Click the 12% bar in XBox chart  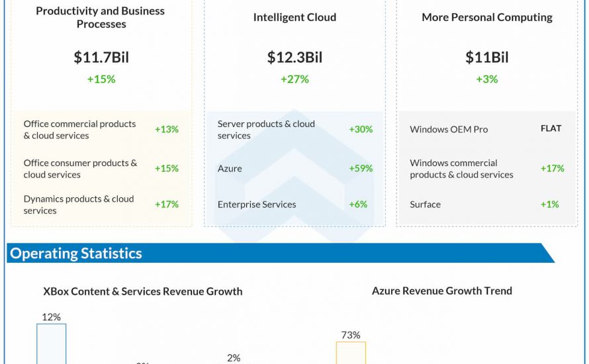[x=51, y=344]
